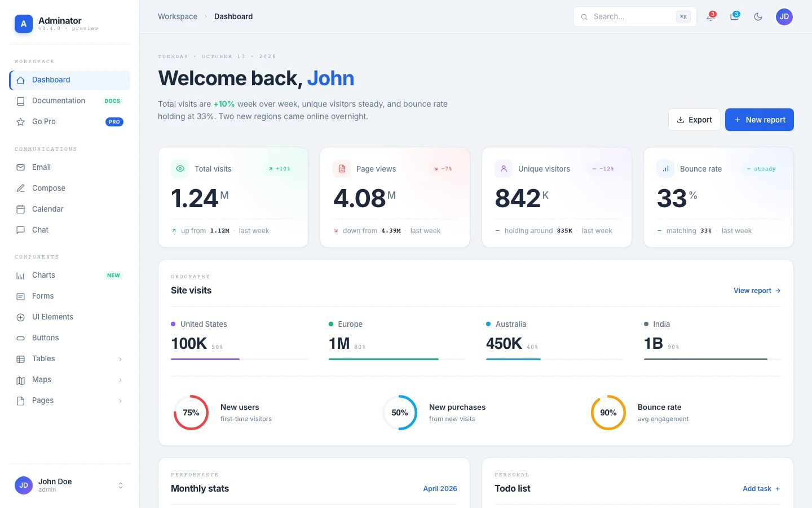The width and height of the screenshot is (812, 508).
Task: Expand the Maps submenu chevron
Action: (120, 380)
